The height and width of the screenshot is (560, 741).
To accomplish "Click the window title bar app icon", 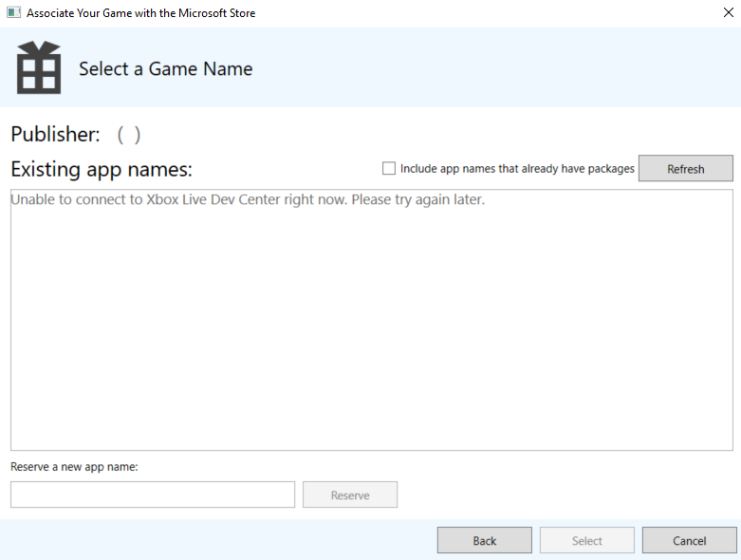I will [13, 12].
